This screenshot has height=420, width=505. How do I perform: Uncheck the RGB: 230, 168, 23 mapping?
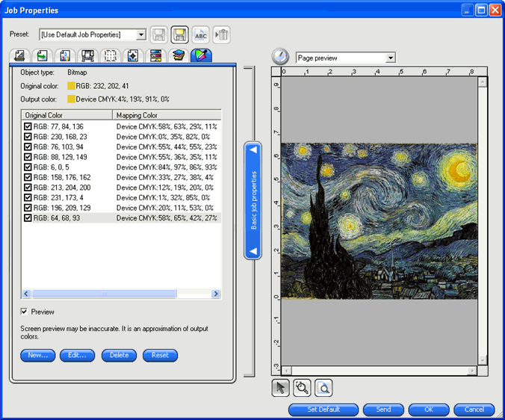28,137
